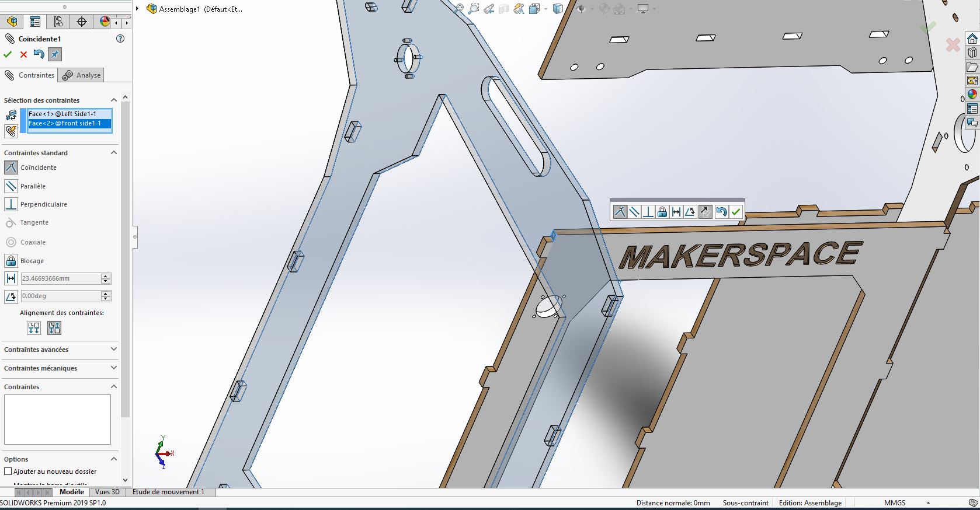
Task: Click the Previous View icon
Action: coord(489,9)
